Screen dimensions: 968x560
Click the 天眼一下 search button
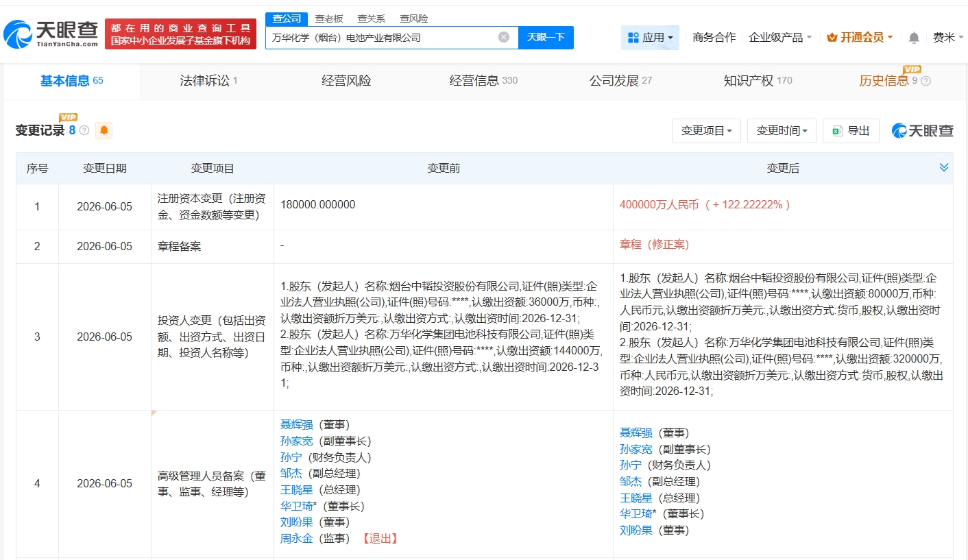click(546, 38)
